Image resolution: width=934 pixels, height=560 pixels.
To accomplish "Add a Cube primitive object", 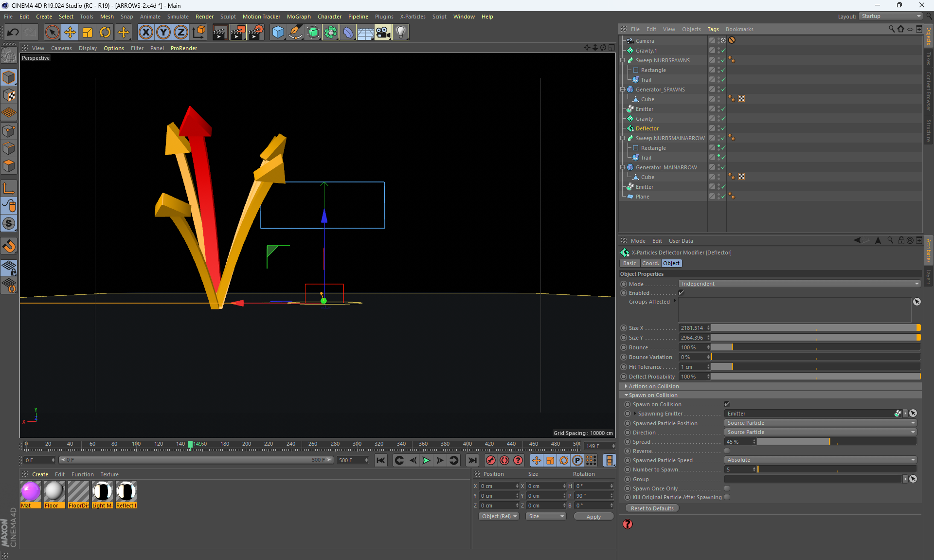I will point(278,33).
